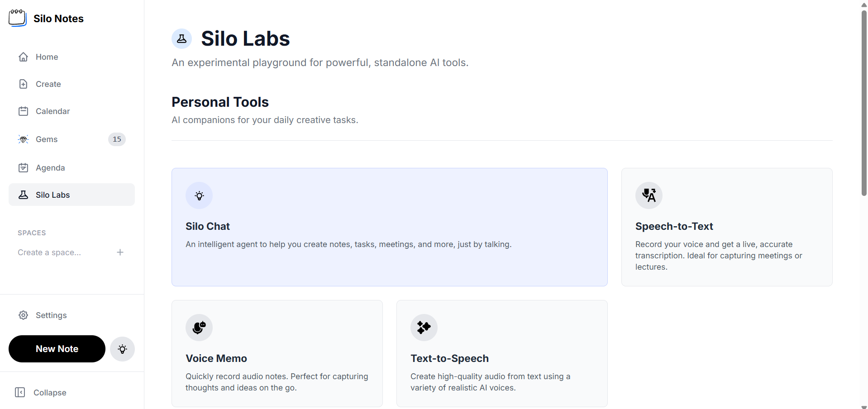The width and height of the screenshot is (868, 409).
Task: Click the Silo Chat lightbulb icon
Action: 199,195
